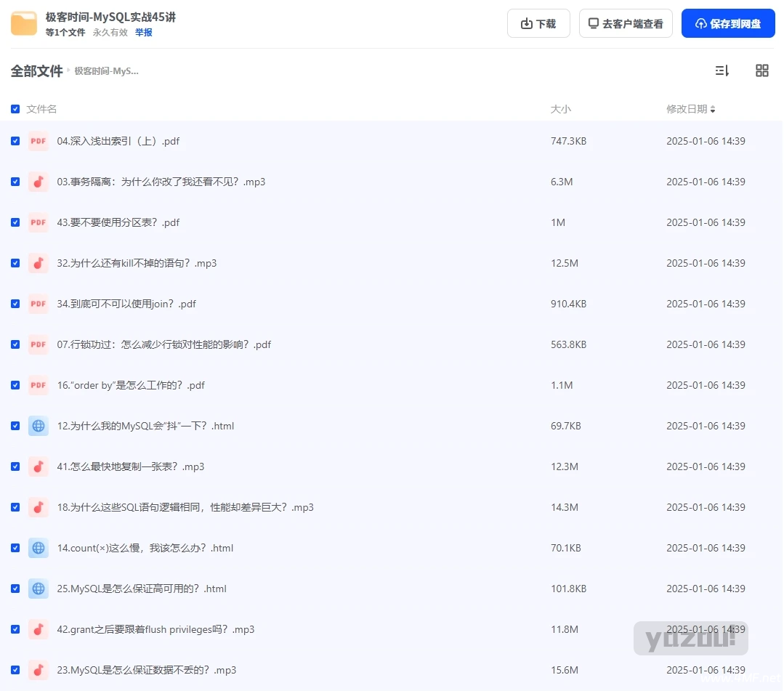Viewport: 784px width, 691px height.
Task: Uncheck the 43.要不要使用分区表 pdf checkbox
Action: (15, 222)
